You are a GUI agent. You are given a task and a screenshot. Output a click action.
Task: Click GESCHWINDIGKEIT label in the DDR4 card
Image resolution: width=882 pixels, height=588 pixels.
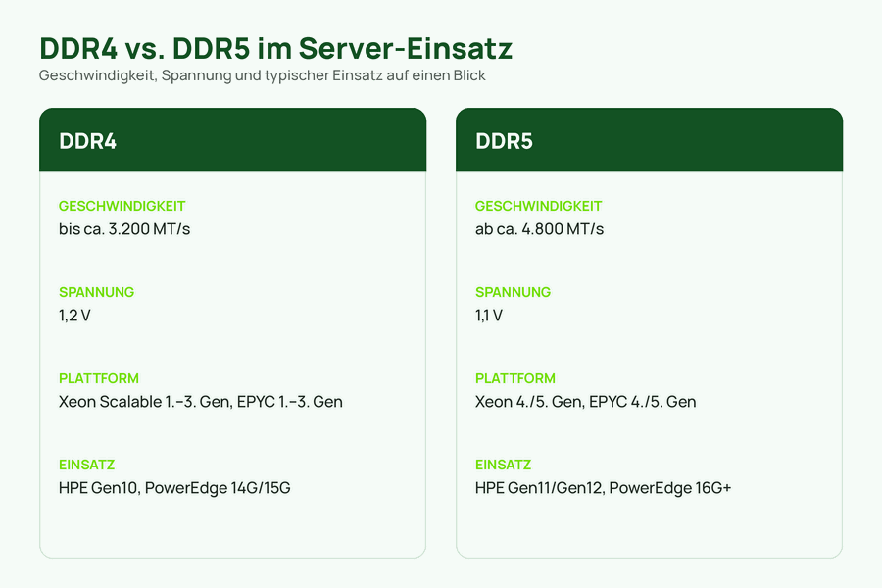122,207
